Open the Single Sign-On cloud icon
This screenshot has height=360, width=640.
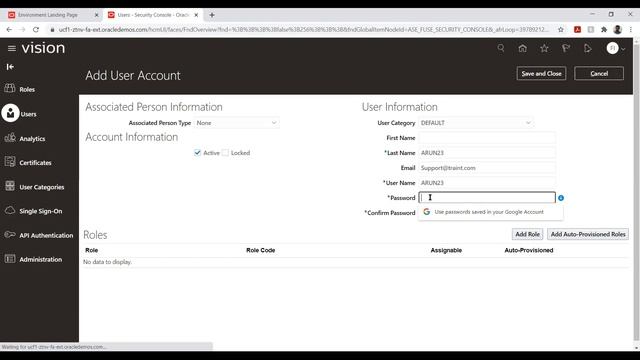(x=10, y=210)
